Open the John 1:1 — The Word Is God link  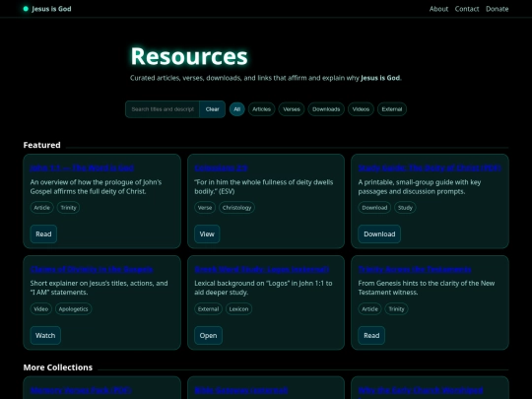tap(82, 167)
